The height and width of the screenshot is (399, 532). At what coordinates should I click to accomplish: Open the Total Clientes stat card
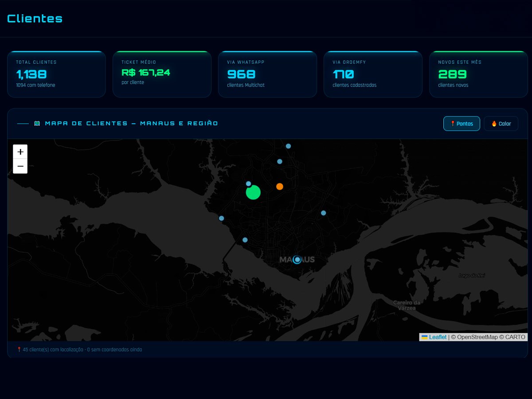56,74
